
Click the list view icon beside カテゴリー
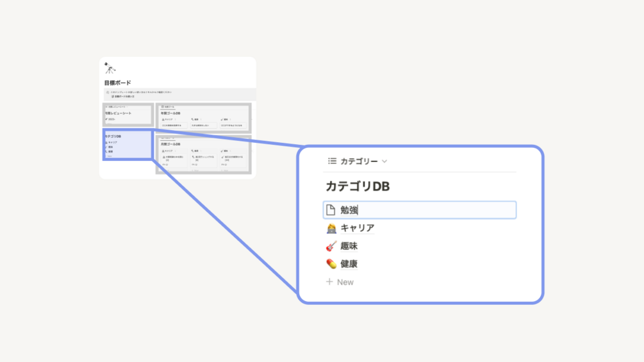(x=332, y=161)
